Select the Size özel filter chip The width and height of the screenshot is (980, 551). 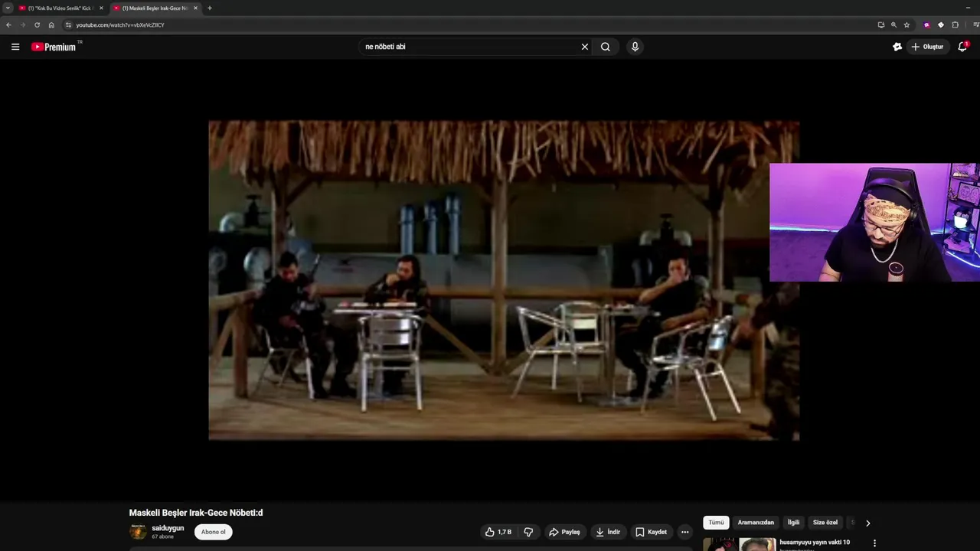tap(825, 523)
